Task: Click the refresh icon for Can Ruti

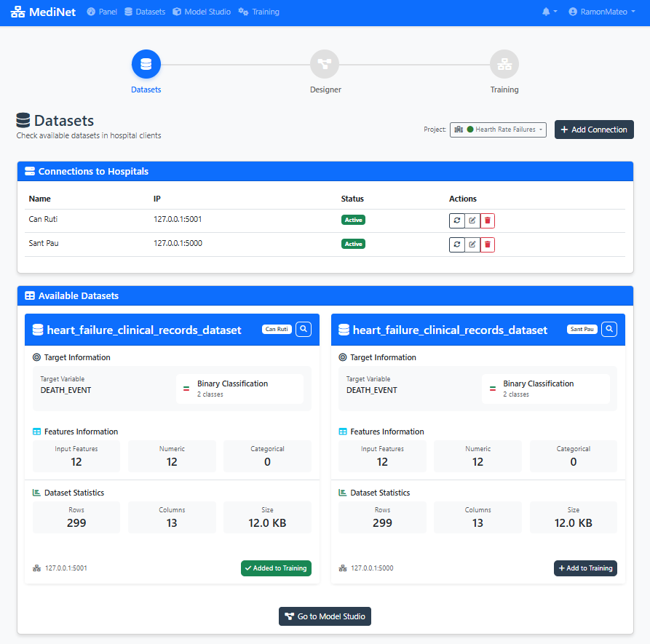Action: pos(456,220)
